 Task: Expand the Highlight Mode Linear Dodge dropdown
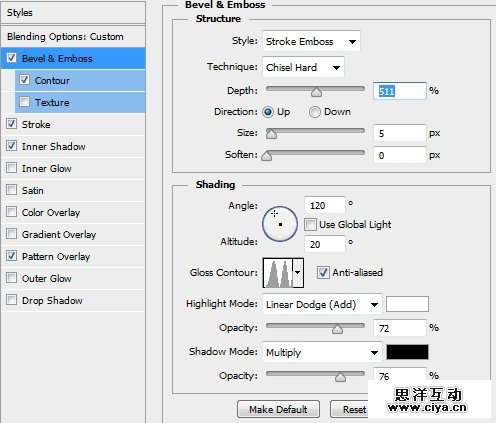click(322, 304)
